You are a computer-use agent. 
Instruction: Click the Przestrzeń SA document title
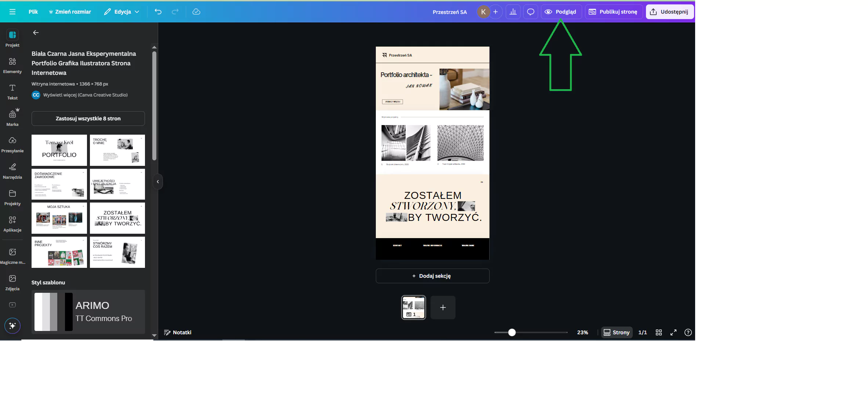tap(450, 12)
